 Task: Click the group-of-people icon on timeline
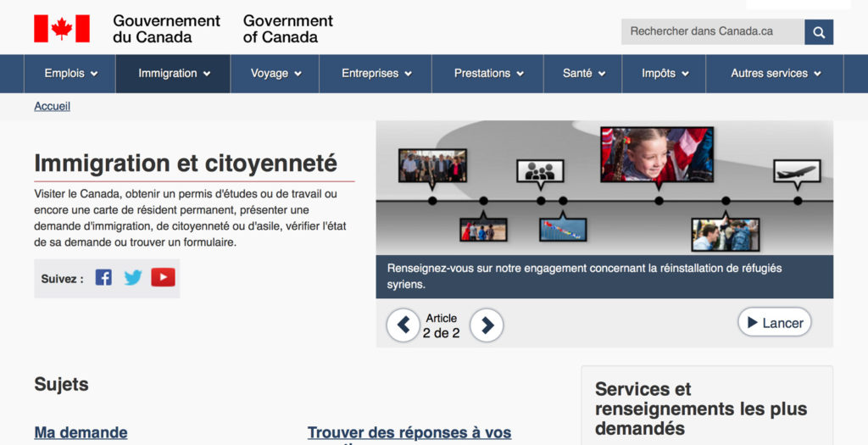(x=540, y=171)
